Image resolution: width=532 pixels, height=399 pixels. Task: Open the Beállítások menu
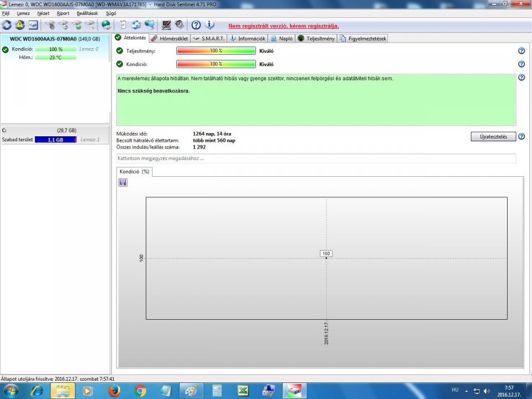[x=87, y=13]
